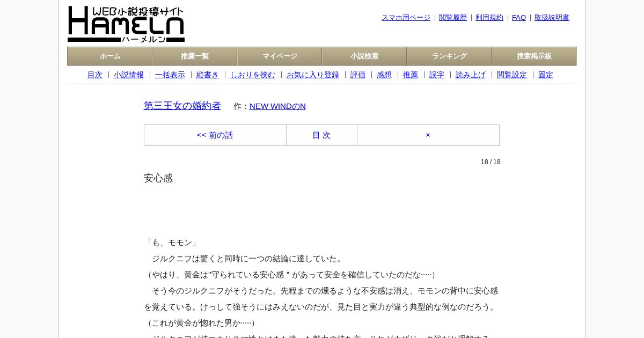The image size is (644, 338).
Task: Open the マイページ navigation tab
Action: [x=280, y=56]
